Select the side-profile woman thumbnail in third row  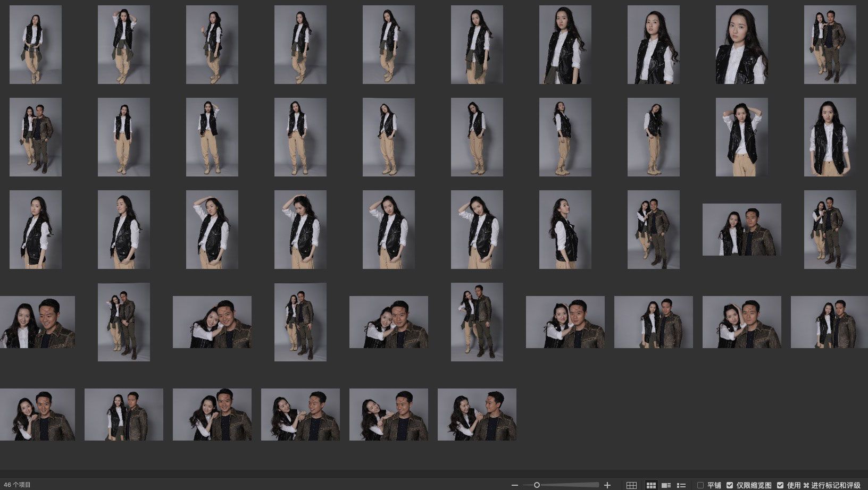click(565, 230)
